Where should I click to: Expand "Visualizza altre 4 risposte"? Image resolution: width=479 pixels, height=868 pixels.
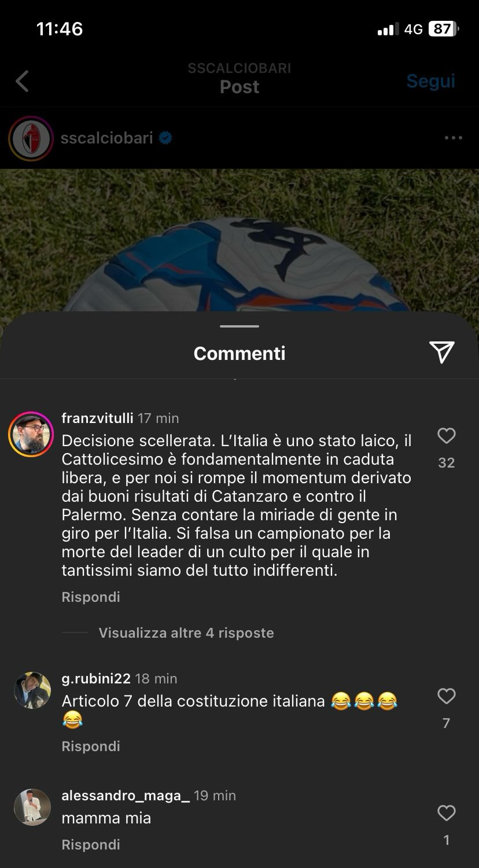(186, 632)
